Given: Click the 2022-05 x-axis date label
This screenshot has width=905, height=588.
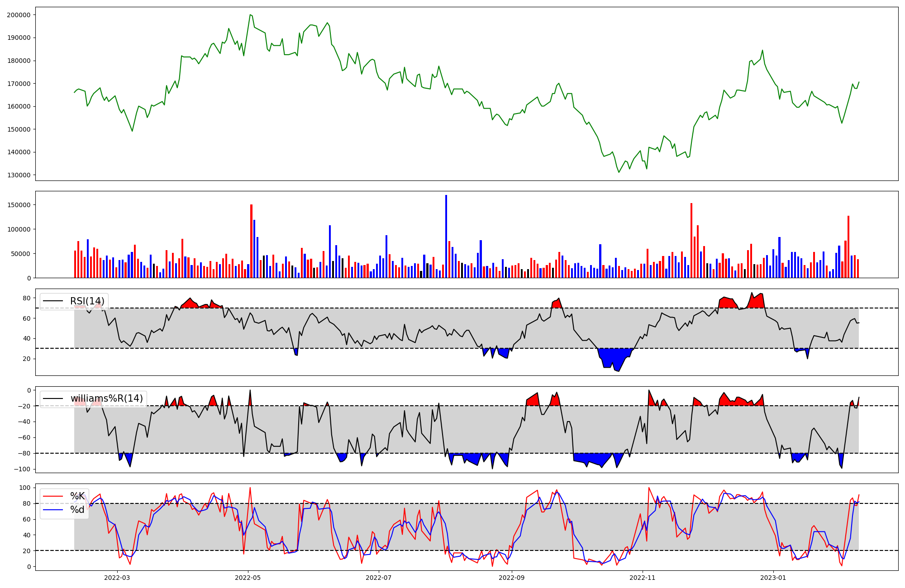Looking at the screenshot, I should coord(248,578).
